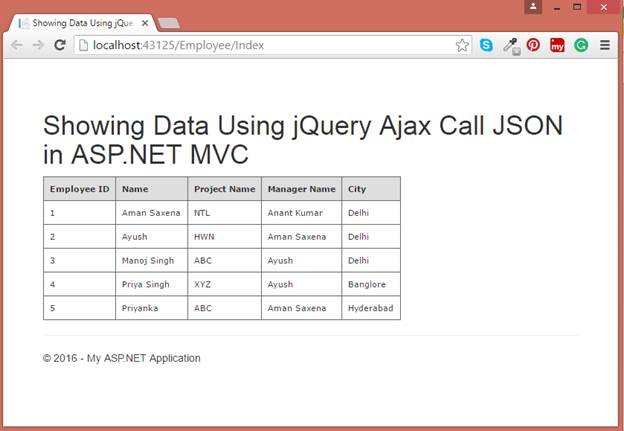Screen dimensions: 624x431
Task: Select 'Aman Saxena' manager cell in Priyanka row
Action: coord(301,308)
